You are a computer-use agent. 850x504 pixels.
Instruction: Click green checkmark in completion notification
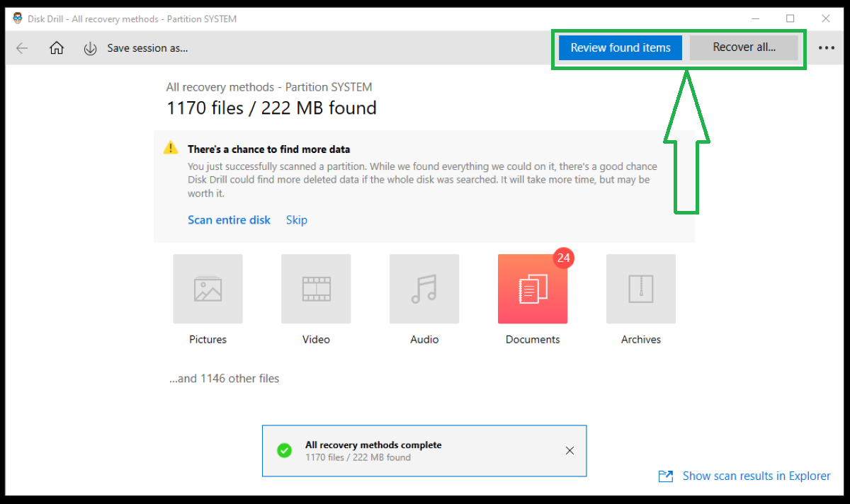point(284,451)
